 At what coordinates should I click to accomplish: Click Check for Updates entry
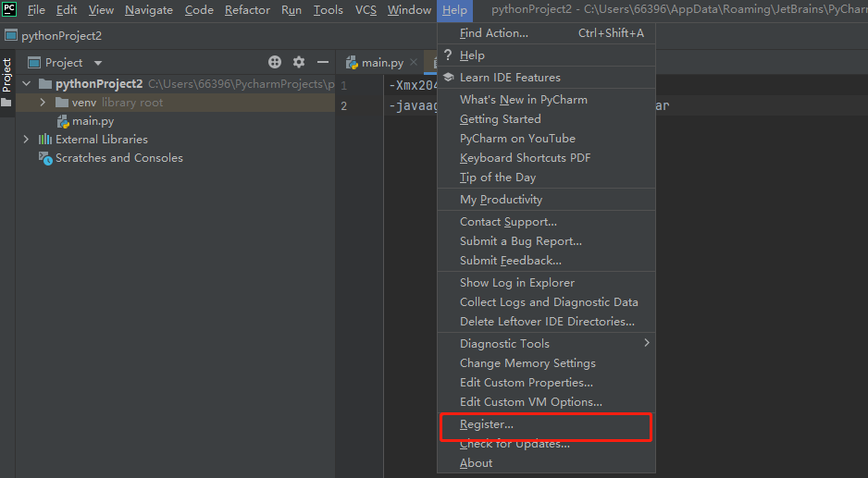tap(515, 444)
